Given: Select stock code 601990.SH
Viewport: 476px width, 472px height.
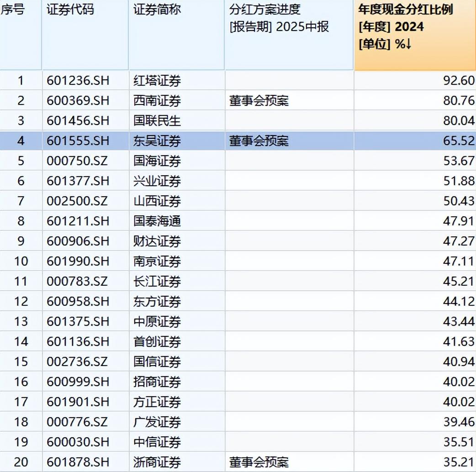Looking at the screenshot, I should pyautogui.click(x=78, y=261).
